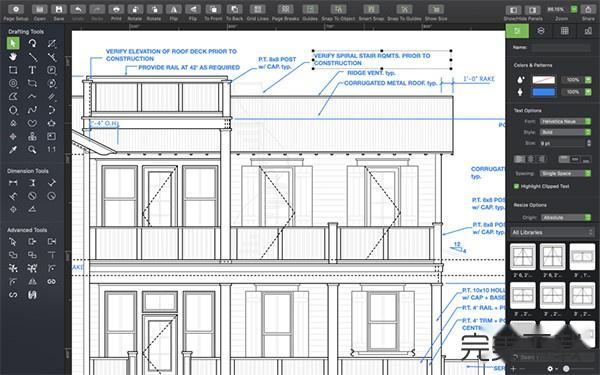Select the vertical dimension tool
Viewport: 600px width, 375px height.
click(x=32, y=183)
